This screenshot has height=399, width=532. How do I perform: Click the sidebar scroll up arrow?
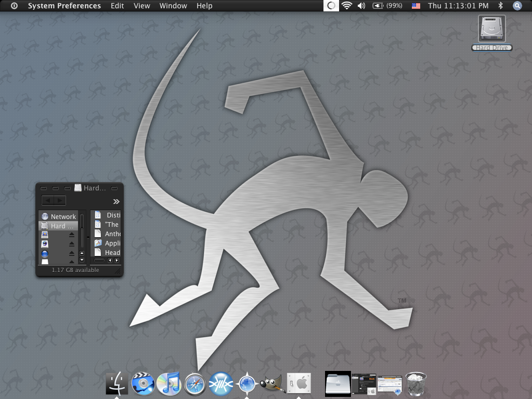82,253
